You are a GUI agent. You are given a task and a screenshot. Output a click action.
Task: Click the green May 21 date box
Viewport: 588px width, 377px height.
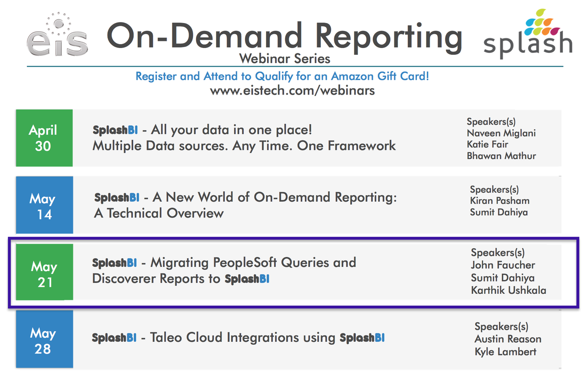coord(44,272)
